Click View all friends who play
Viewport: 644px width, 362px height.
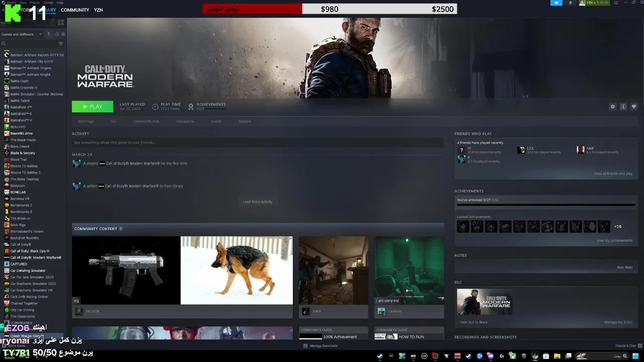point(613,173)
